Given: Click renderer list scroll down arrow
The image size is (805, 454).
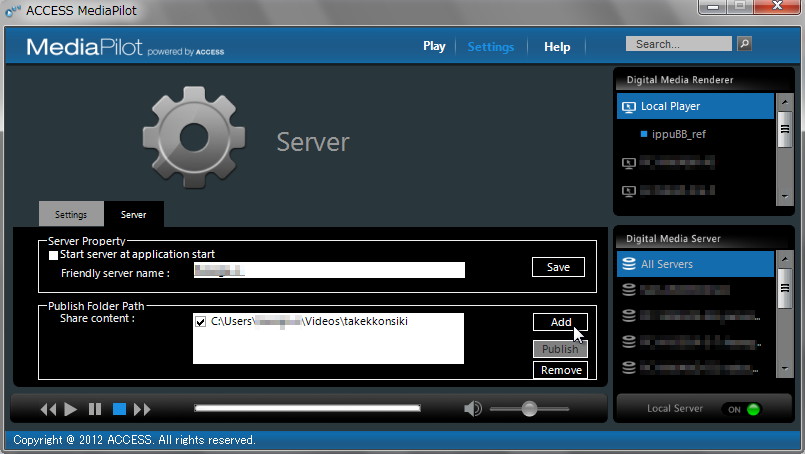Looking at the screenshot, I should (x=785, y=197).
